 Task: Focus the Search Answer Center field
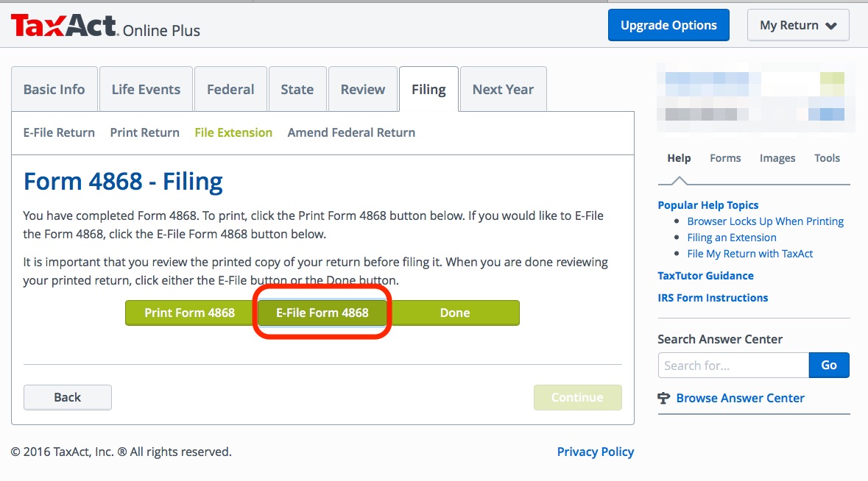[x=733, y=366]
